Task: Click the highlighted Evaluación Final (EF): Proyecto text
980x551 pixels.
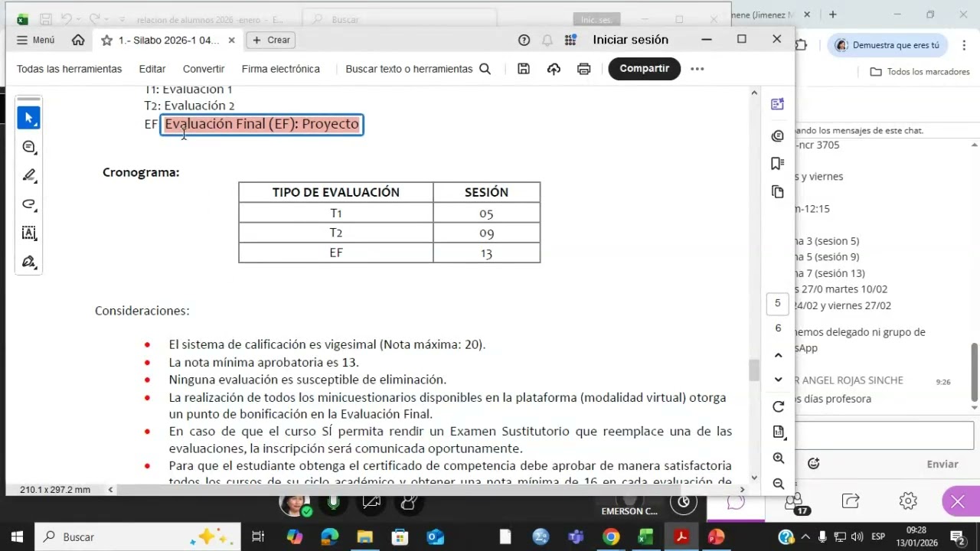Action: (x=262, y=124)
